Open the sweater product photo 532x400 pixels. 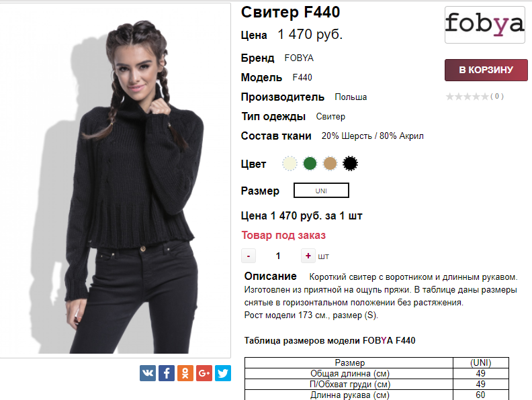(x=115, y=181)
